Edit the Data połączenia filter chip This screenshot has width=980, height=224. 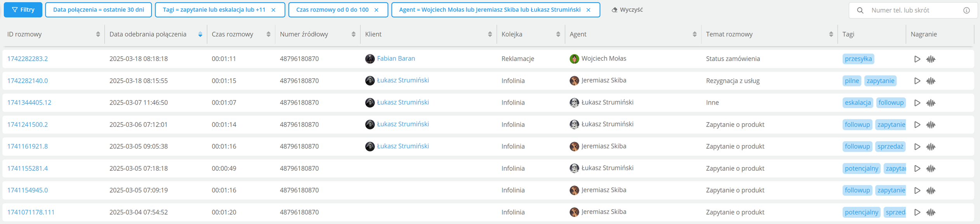coord(98,10)
